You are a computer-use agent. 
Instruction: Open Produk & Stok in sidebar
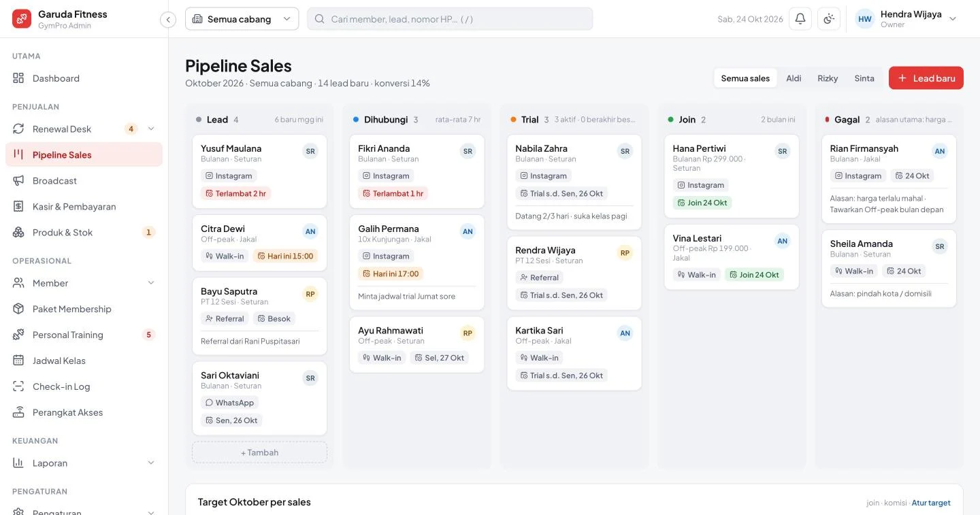[x=84, y=233]
